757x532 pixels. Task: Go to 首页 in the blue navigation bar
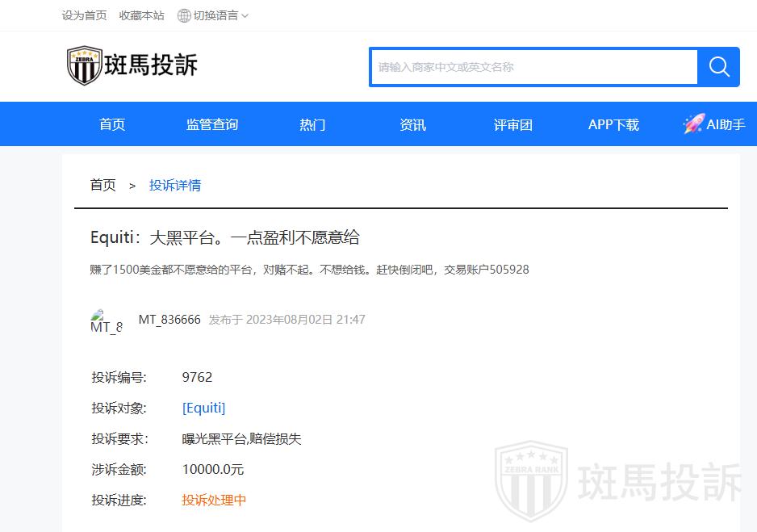[x=112, y=124]
